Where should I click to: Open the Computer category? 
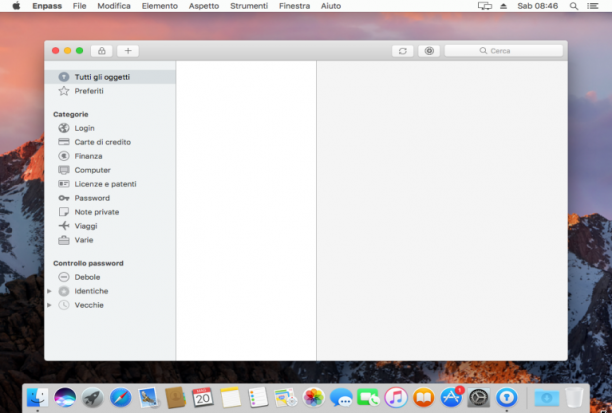click(110, 170)
